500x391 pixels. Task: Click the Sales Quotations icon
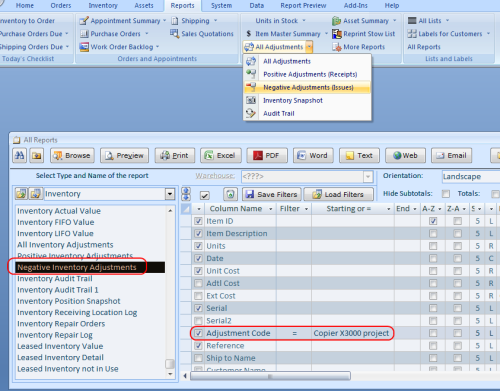click(x=174, y=33)
